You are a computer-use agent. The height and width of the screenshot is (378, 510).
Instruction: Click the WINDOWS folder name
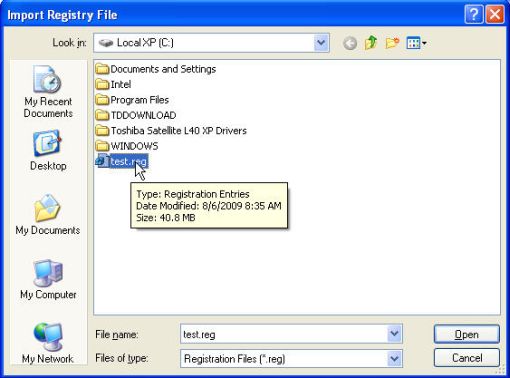(134, 146)
